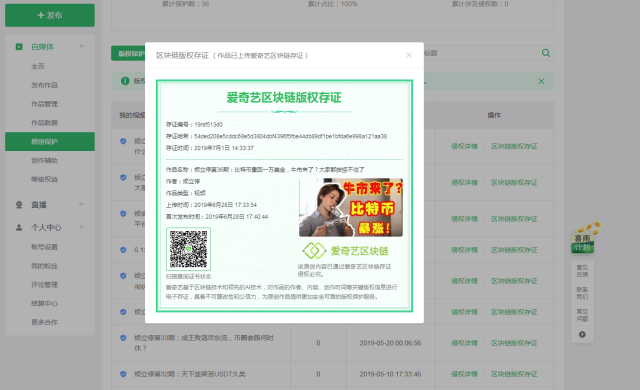Open 评论管理 in the sidebar

pyautogui.click(x=44, y=284)
